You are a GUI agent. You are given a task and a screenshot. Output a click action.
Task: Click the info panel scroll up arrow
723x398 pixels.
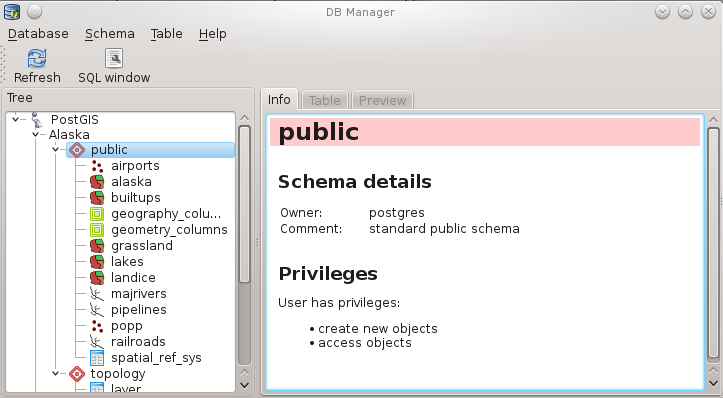[713, 119]
